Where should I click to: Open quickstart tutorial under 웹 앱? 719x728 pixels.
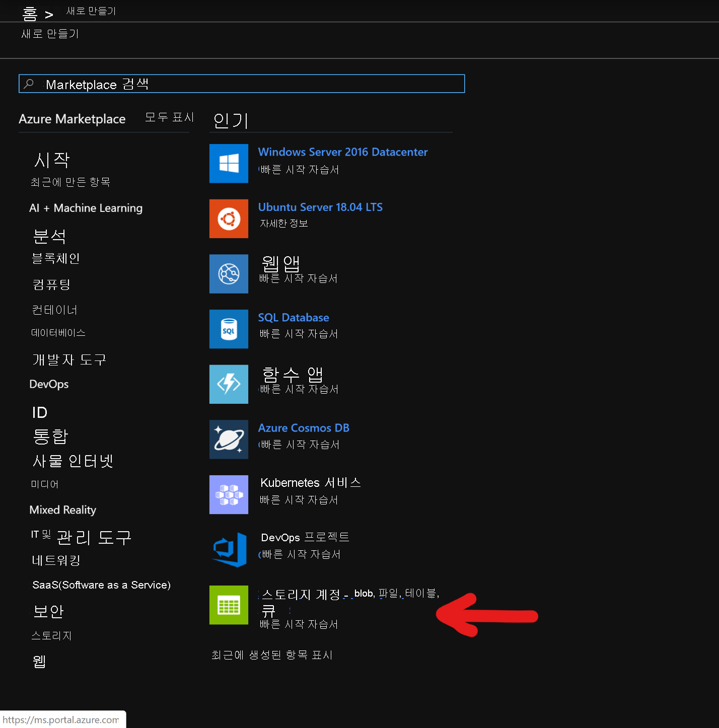299,278
